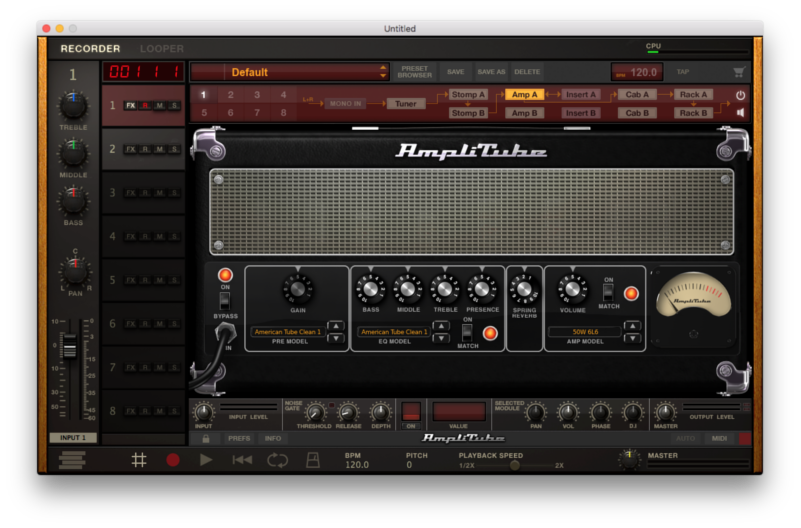Click the INFO button
Viewport: 801px width, 528px height.
[x=273, y=439]
